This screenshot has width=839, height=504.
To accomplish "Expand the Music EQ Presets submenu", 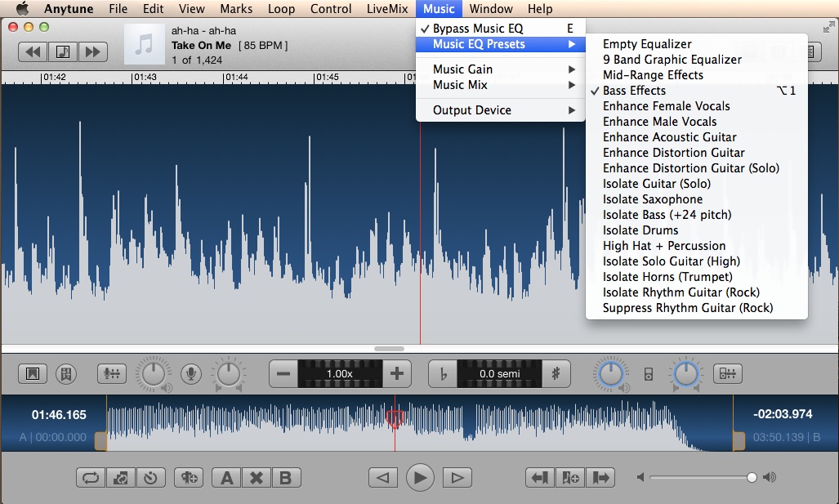I will 501,44.
